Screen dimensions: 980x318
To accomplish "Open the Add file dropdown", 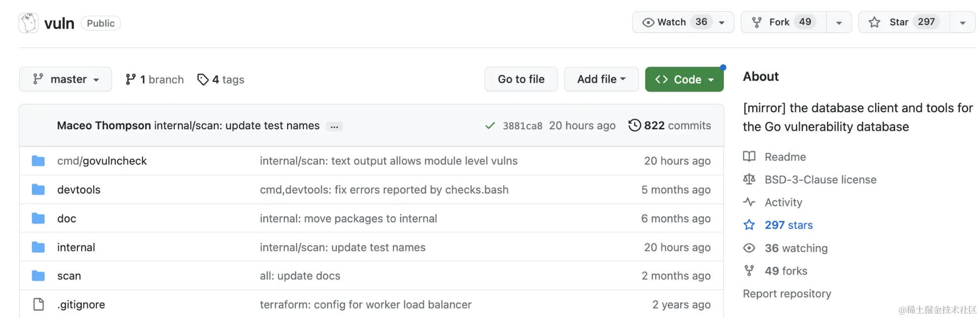I will point(601,79).
